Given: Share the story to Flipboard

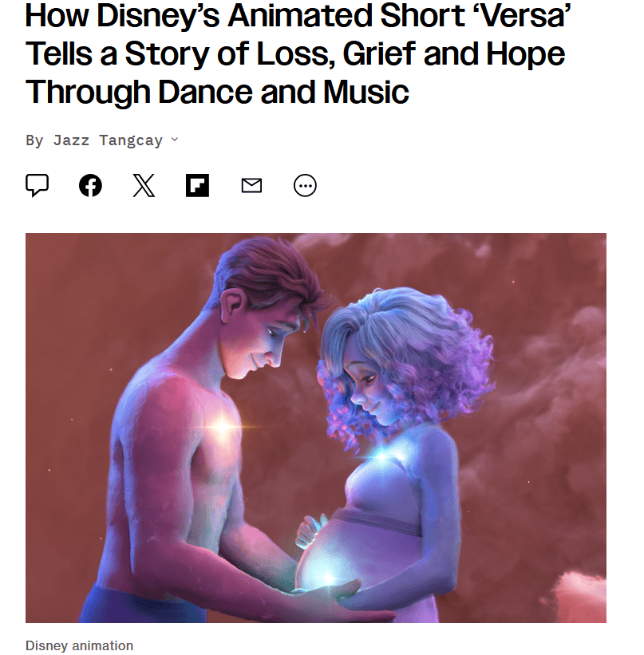Looking at the screenshot, I should (197, 185).
